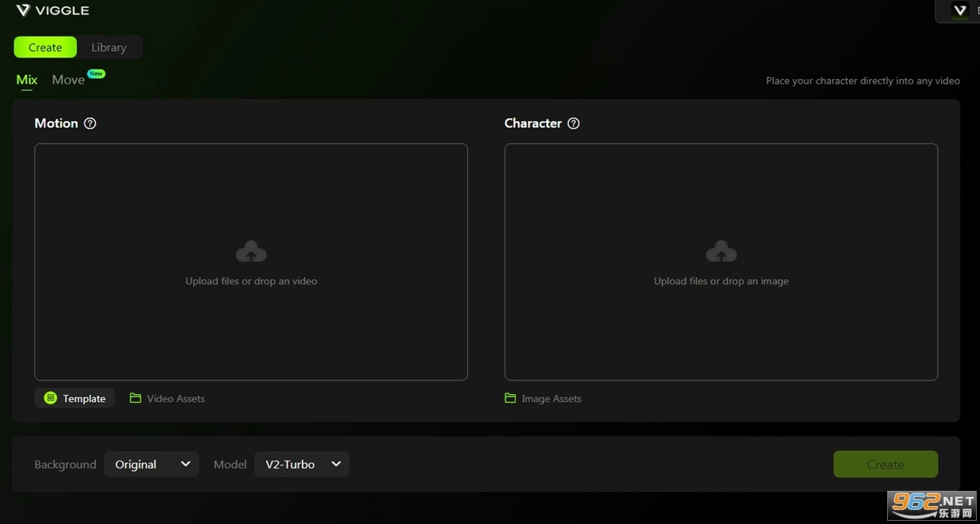Screen dimensions: 980x524
Task: Open the Template button under Motion
Action: [x=74, y=398]
